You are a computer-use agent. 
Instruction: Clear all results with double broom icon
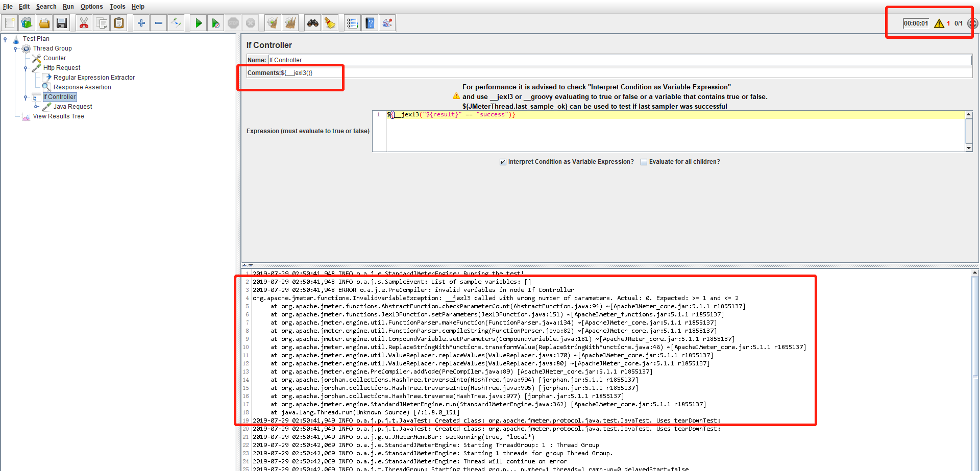[290, 23]
